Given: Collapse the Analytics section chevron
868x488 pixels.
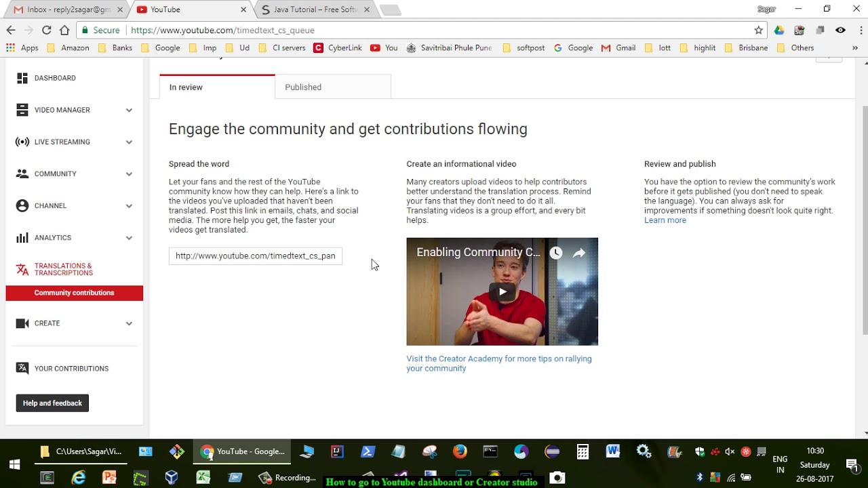Looking at the screenshot, I should click(129, 237).
